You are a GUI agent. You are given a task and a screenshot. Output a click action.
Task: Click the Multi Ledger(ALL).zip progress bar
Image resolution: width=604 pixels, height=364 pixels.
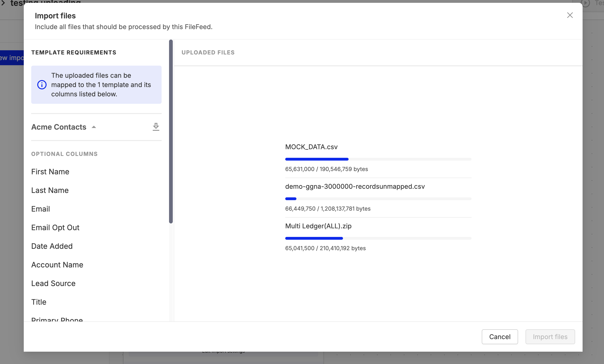(x=378, y=238)
